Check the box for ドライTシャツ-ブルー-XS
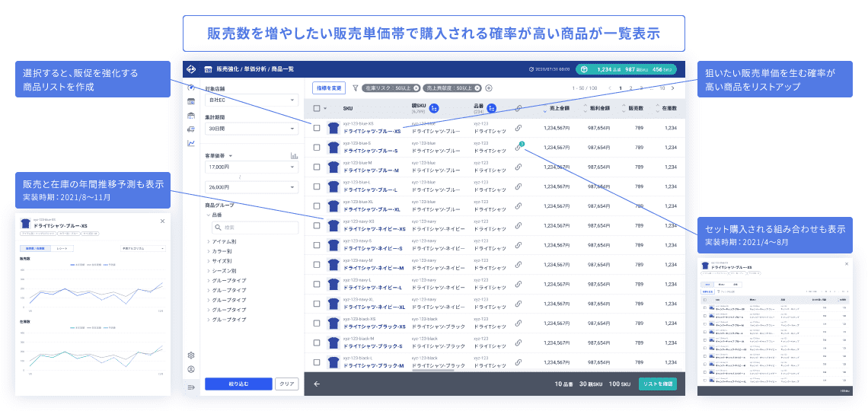868x411 pixels. [317, 128]
